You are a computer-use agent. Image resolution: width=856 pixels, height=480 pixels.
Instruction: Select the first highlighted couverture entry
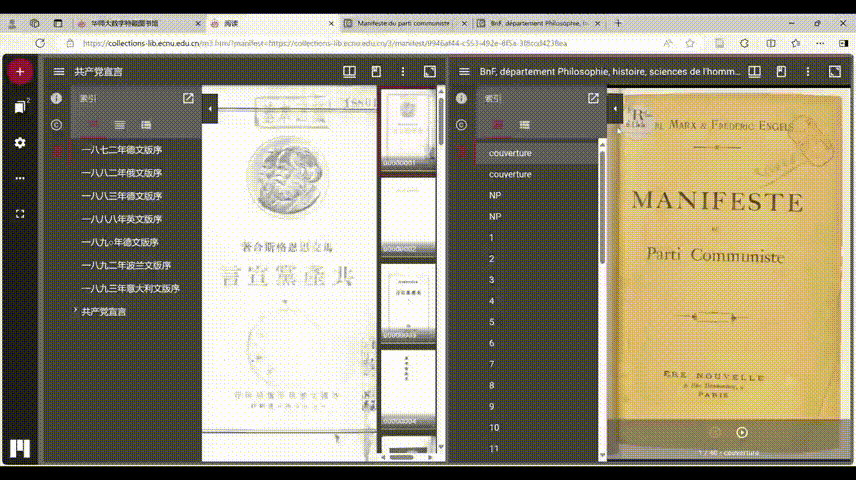click(x=537, y=153)
